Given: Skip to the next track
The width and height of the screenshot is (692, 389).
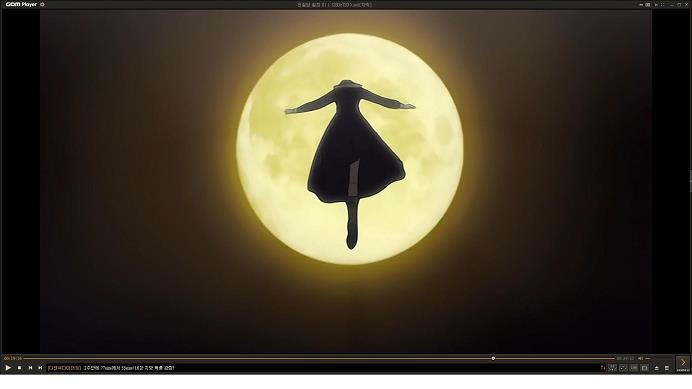Looking at the screenshot, I should coord(40,367).
